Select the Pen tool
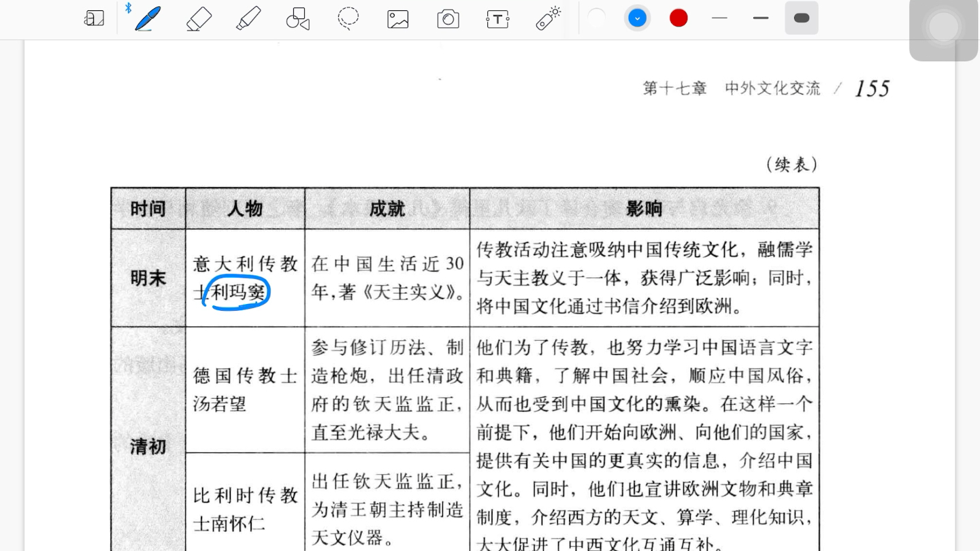The image size is (980, 551). click(x=148, y=18)
